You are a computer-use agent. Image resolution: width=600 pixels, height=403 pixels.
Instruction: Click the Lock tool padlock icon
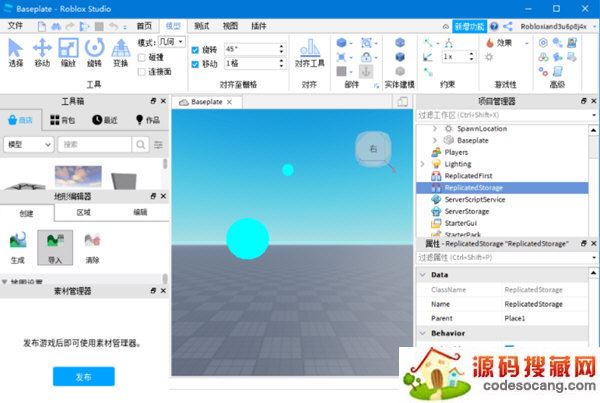point(366,57)
